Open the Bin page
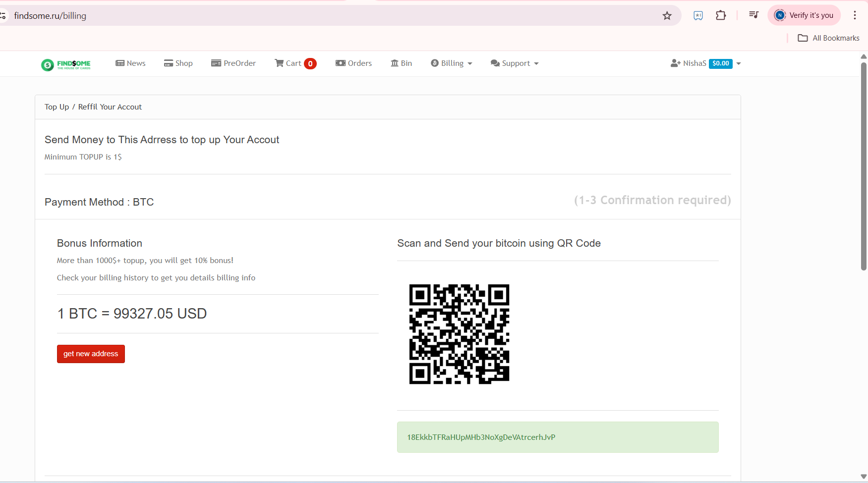868x483 pixels. point(402,63)
